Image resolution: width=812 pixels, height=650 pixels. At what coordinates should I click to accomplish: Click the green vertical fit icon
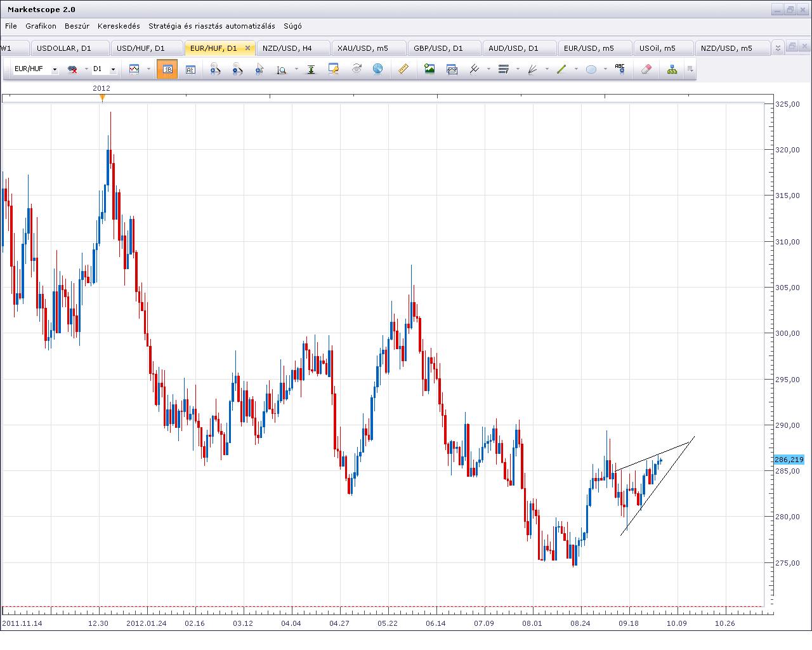pos(311,69)
